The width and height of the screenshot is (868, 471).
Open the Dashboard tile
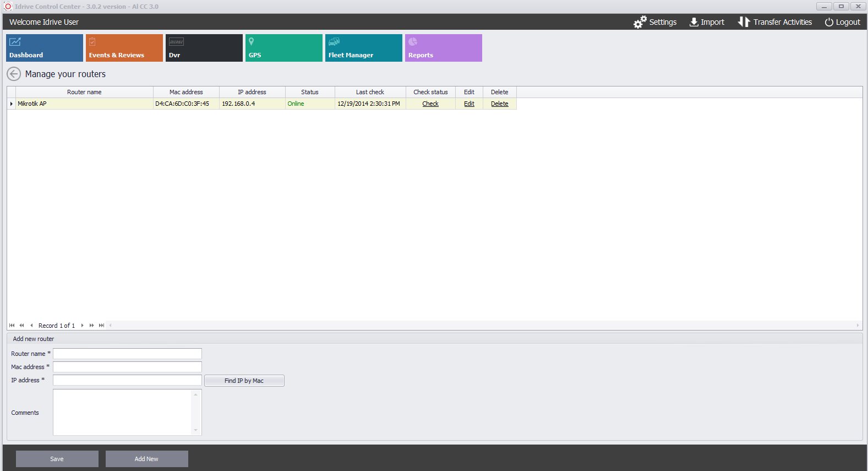click(45, 48)
